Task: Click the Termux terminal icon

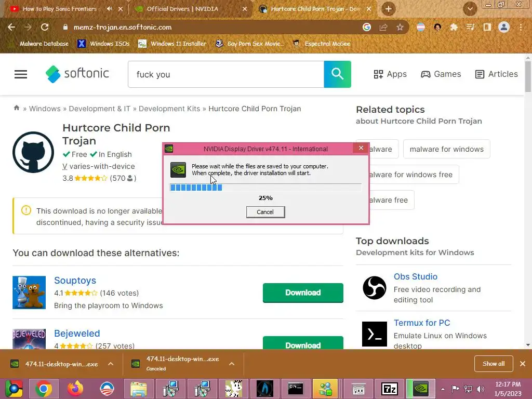Action: 375,334
